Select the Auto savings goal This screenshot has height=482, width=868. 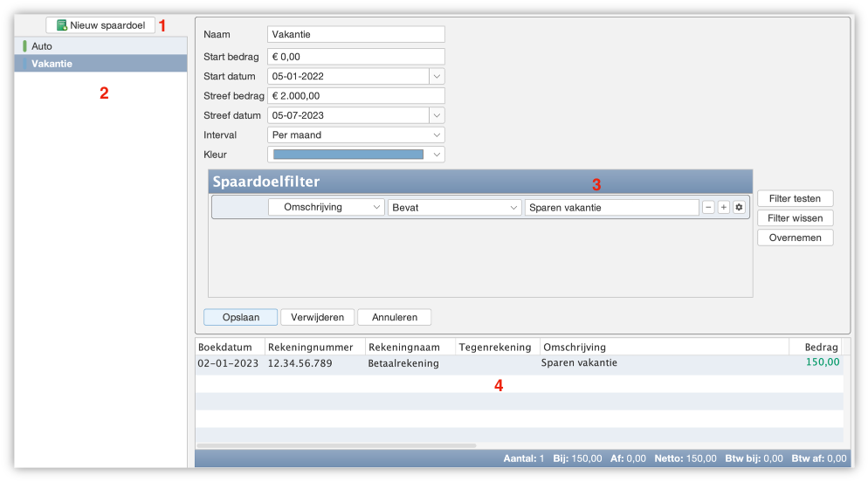pyautogui.click(x=42, y=45)
